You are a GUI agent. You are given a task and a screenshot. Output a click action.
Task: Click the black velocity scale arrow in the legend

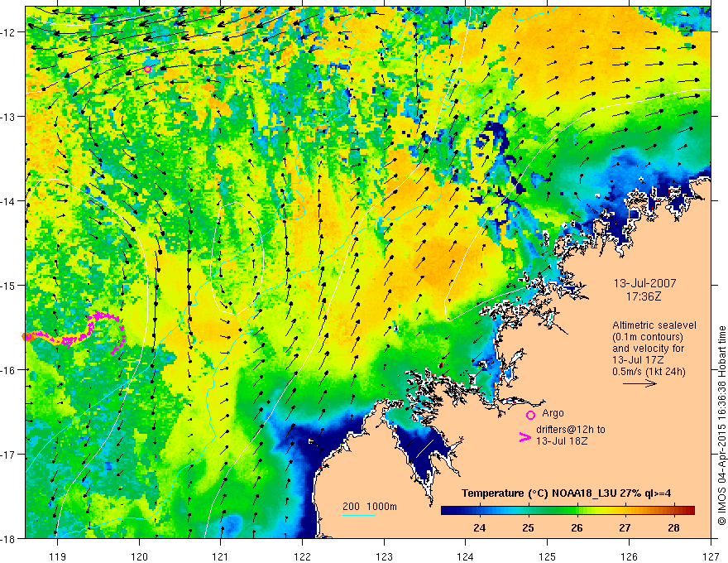coord(639,383)
